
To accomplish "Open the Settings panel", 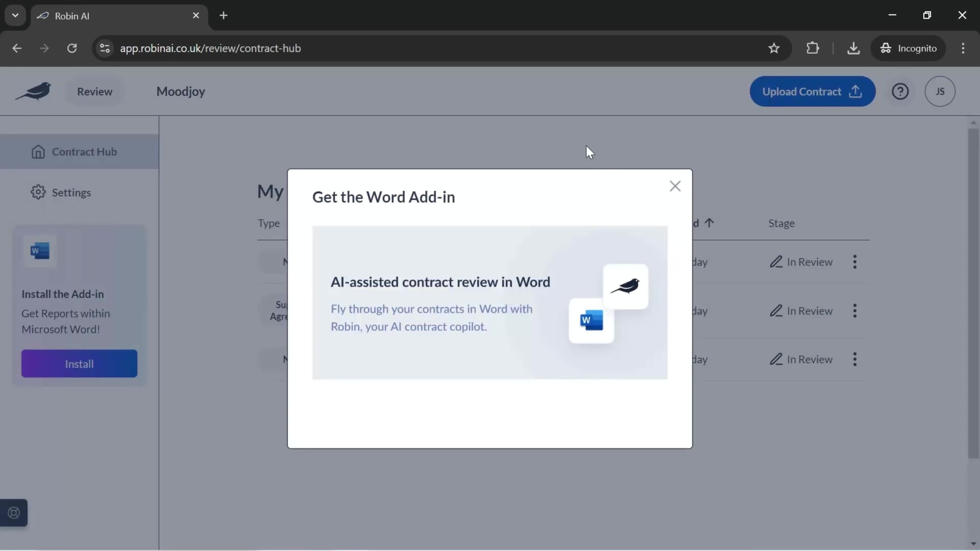I will coord(71,192).
